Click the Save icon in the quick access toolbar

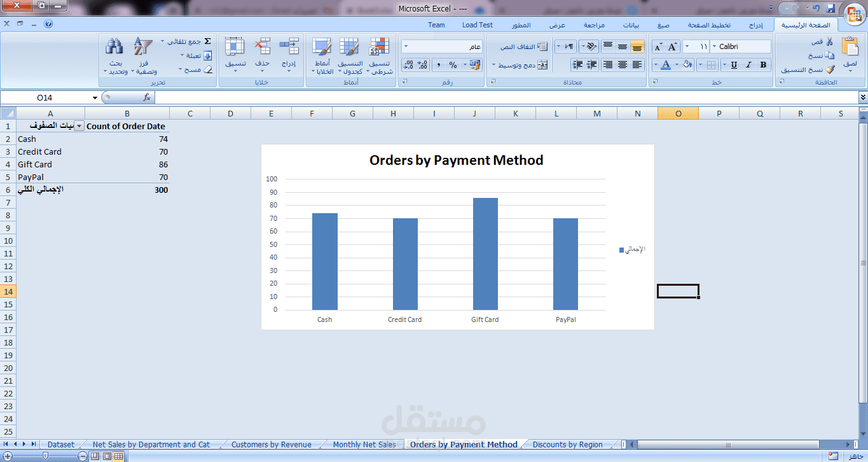click(830, 8)
